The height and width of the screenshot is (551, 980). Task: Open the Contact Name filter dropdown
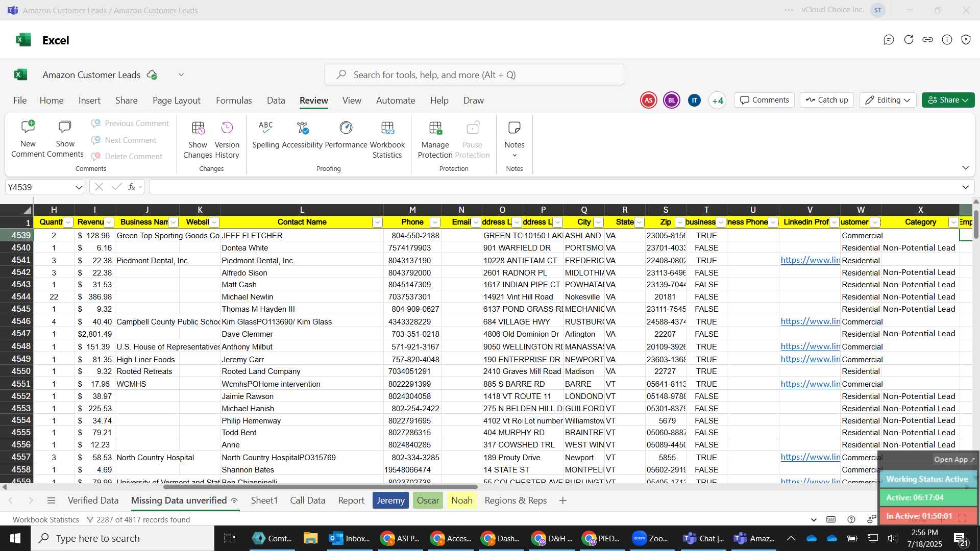coord(377,222)
